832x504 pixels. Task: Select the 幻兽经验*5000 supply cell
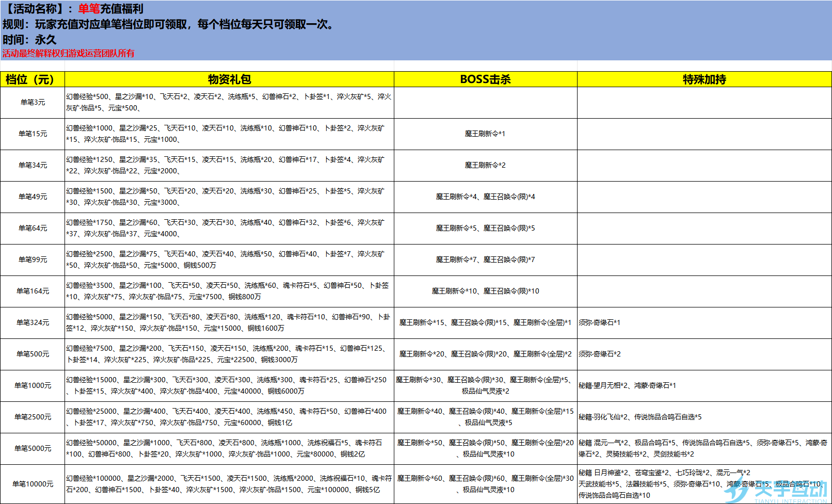[229, 323]
